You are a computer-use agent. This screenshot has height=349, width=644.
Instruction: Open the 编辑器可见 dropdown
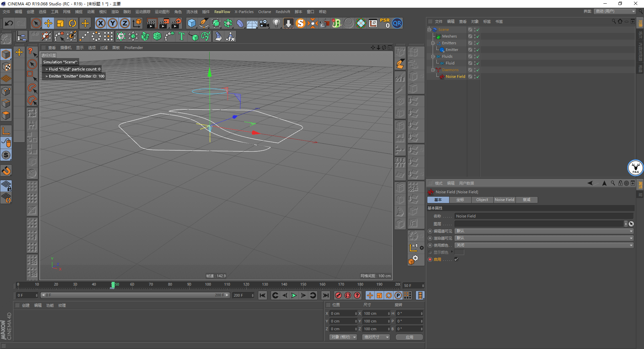544,231
